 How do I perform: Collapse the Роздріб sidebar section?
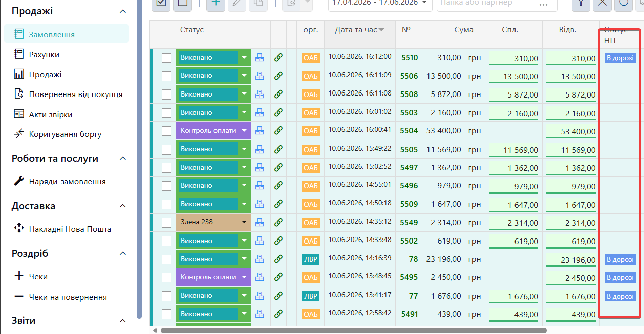(123, 254)
